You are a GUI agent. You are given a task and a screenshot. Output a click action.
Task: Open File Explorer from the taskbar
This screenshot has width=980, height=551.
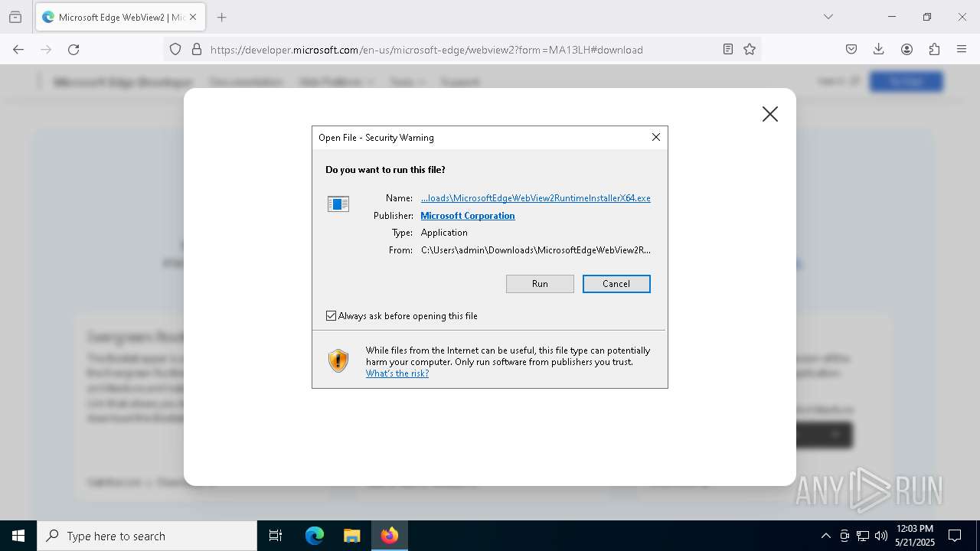point(351,536)
